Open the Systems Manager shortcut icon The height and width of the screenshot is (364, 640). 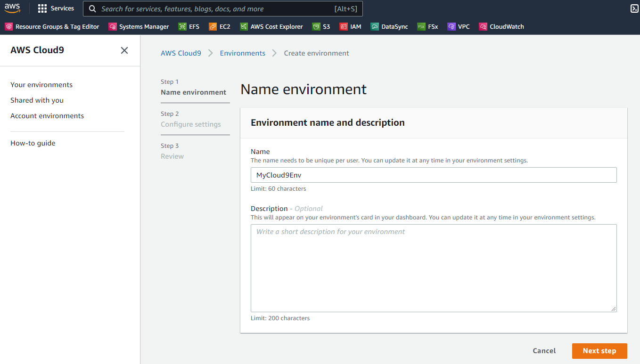click(x=112, y=27)
